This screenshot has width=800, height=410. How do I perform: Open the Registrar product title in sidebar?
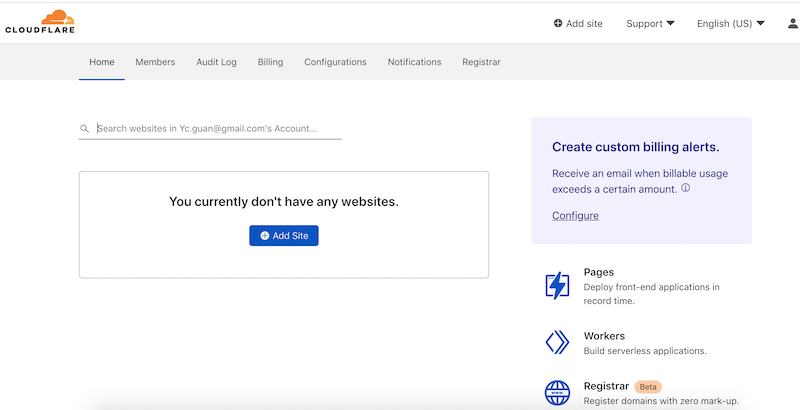(606, 386)
